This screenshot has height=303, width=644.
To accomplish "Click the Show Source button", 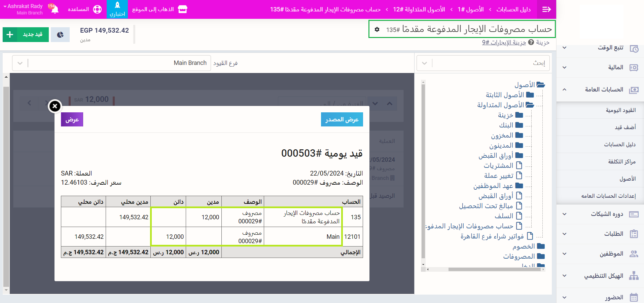I will point(342,120).
